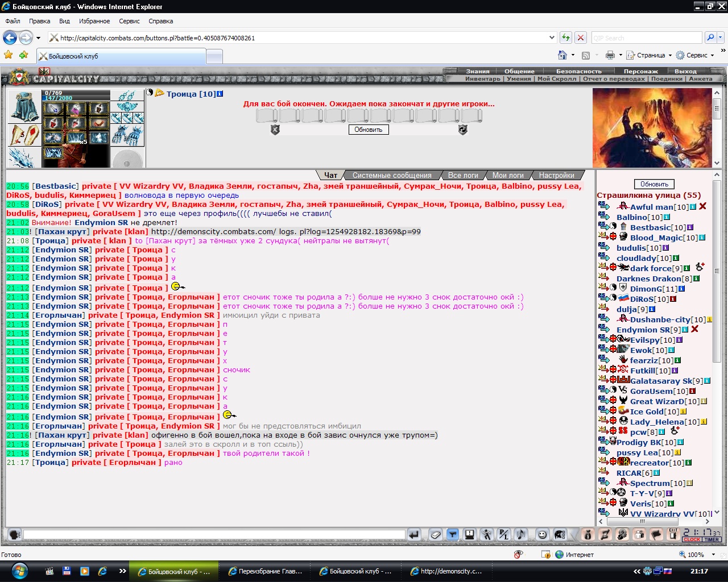This screenshot has width=728, height=582.
Task: Click the running man icon in the chat toolbar
Action: [487, 534]
